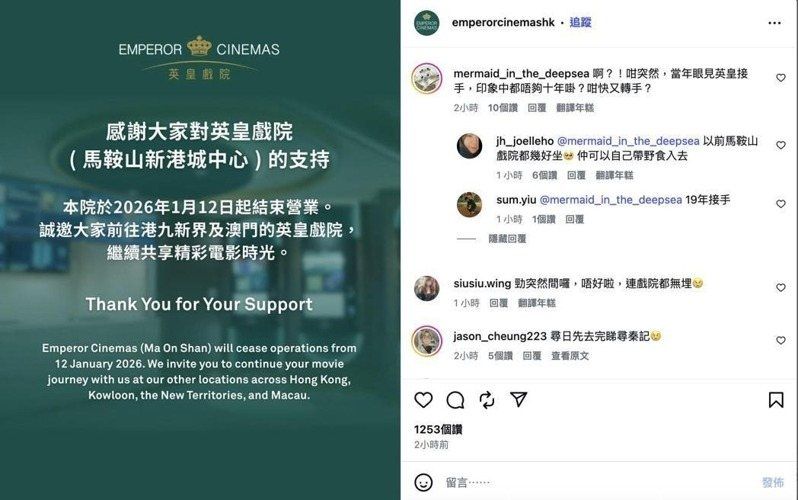
Task: Follow emperorcinemashk with 追蹤 link
Action: coord(580,22)
